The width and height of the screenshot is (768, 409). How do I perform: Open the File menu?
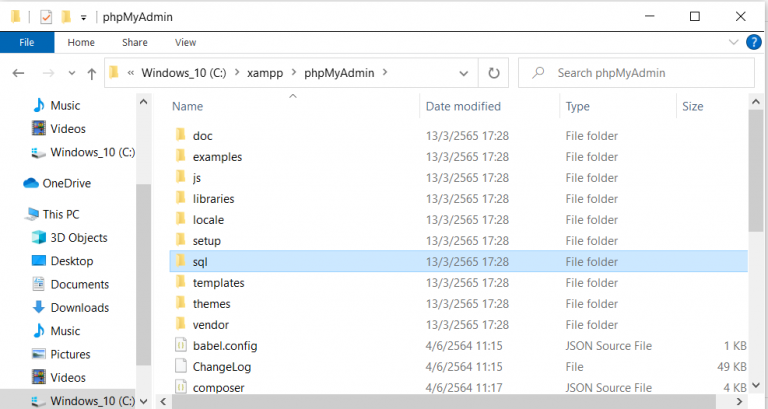[x=27, y=43]
